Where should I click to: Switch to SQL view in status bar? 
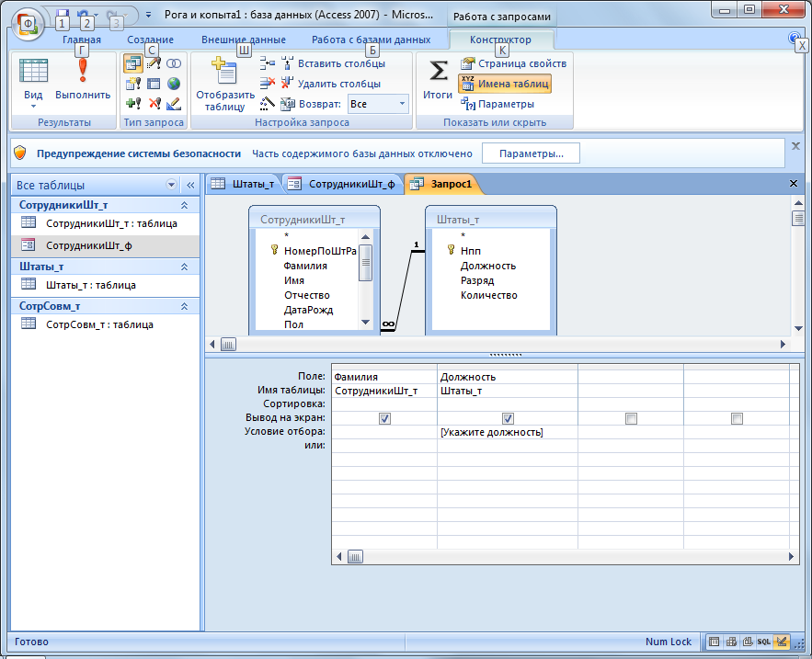click(x=764, y=642)
